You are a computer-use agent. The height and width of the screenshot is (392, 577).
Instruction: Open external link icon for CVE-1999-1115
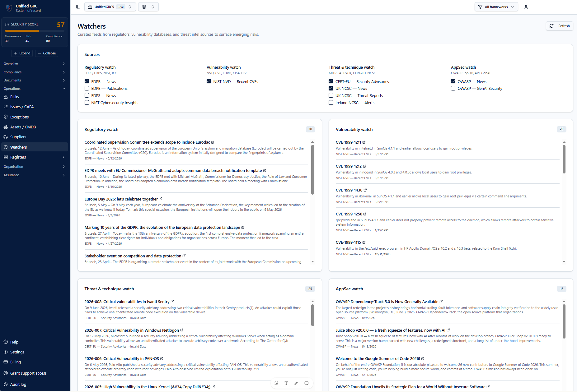coord(364,242)
